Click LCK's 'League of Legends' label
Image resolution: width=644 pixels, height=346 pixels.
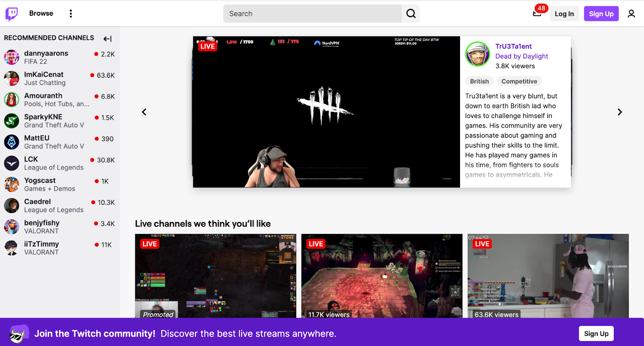tap(54, 168)
